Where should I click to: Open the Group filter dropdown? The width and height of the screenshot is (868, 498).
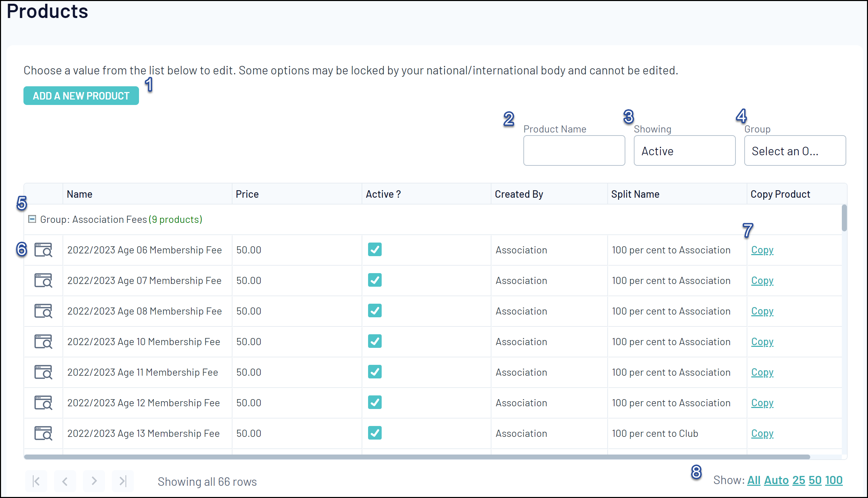pyautogui.click(x=795, y=151)
